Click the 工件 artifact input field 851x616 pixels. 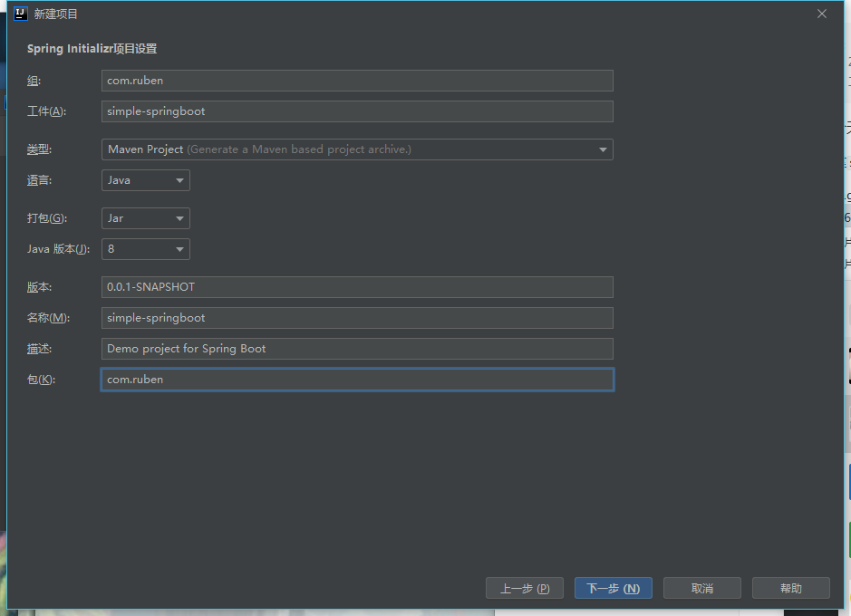(357, 111)
